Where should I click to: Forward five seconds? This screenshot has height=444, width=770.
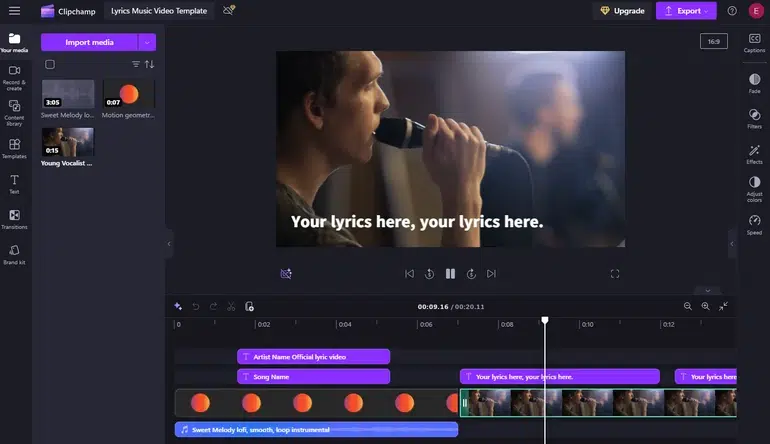[471, 274]
